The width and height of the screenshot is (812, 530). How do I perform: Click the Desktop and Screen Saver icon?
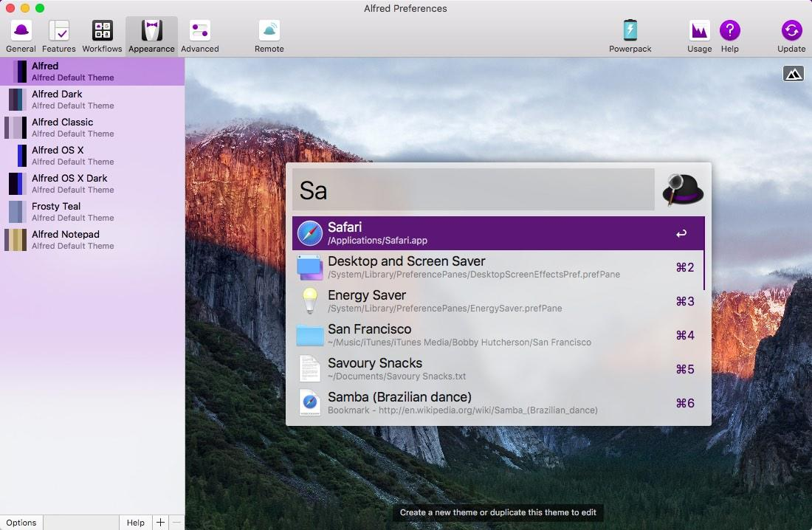click(x=310, y=267)
